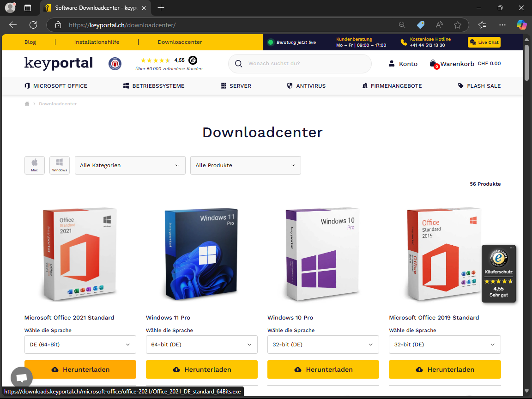Expand the Alle Produkte dropdown
Screen dimensions: 532x399
(245, 165)
